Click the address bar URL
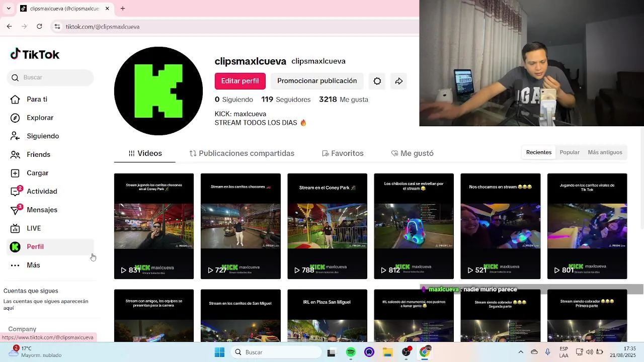 coord(103,27)
